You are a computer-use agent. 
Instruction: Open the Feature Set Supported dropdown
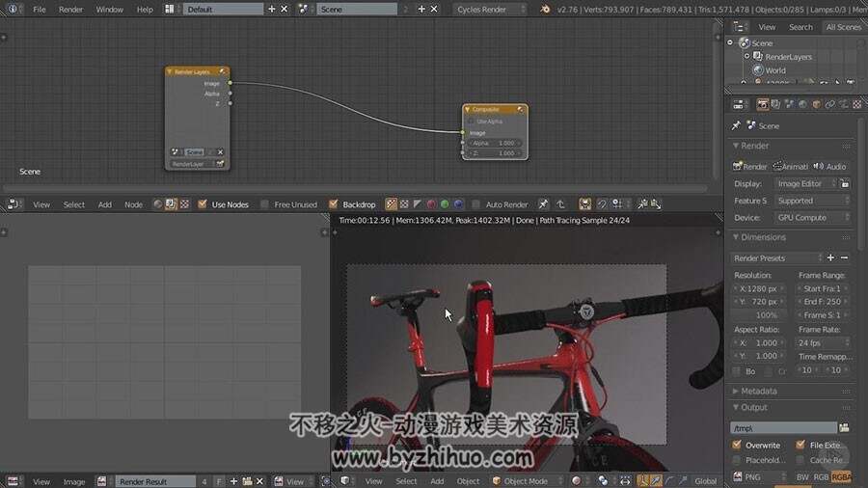(x=812, y=201)
